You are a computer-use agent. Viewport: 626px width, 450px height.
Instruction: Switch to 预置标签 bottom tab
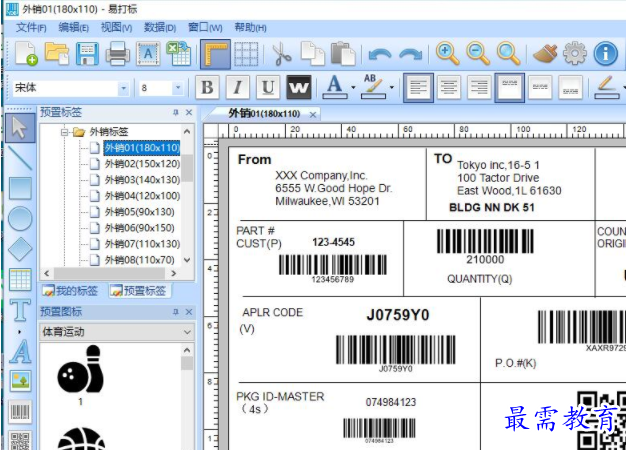pos(139,291)
